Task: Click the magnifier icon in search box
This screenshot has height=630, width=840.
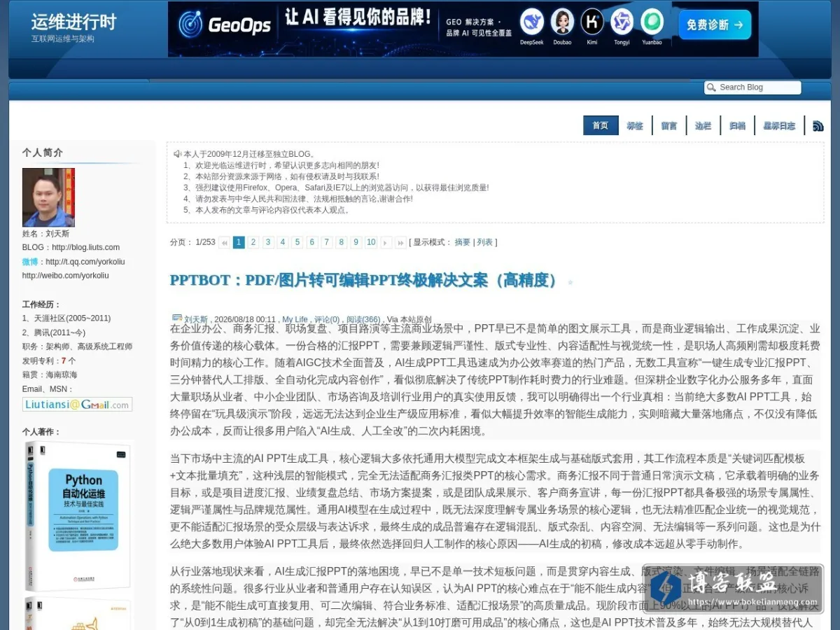Action: click(712, 87)
